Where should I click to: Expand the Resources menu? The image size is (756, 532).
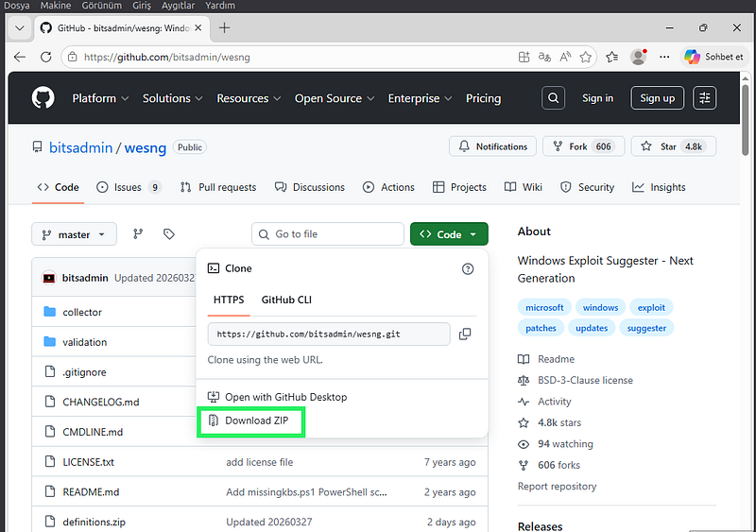pos(249,98)
